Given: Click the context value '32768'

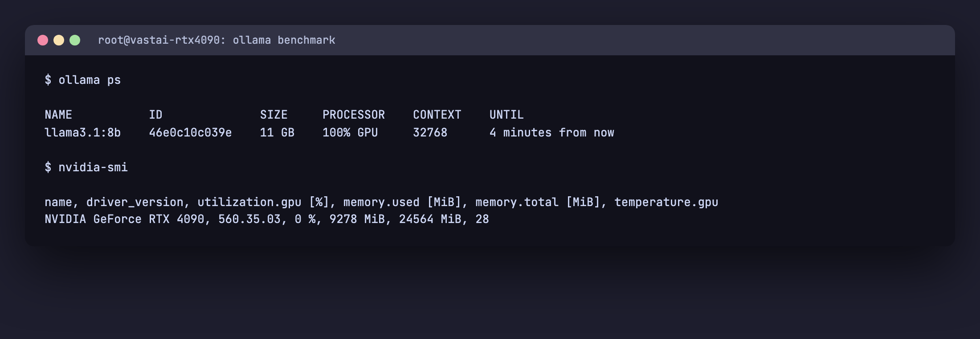Looking at the screenshot, I should point(430,132).
